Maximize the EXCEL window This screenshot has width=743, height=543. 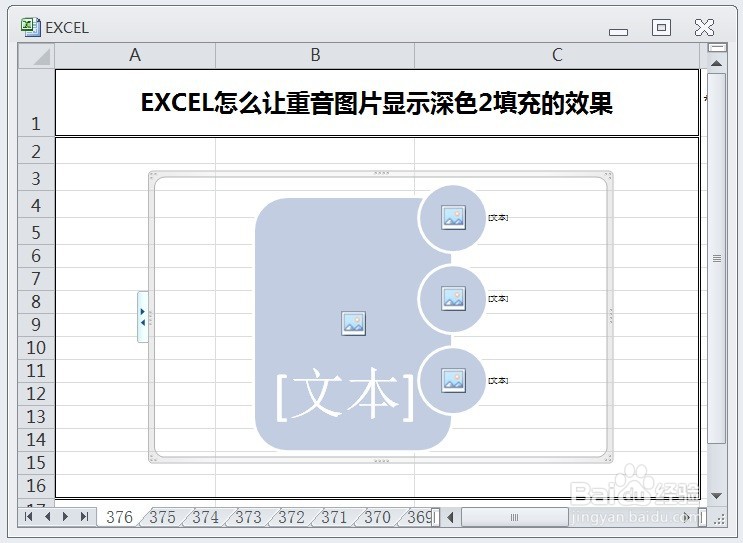pyautogui.click(x=661, y=27)
